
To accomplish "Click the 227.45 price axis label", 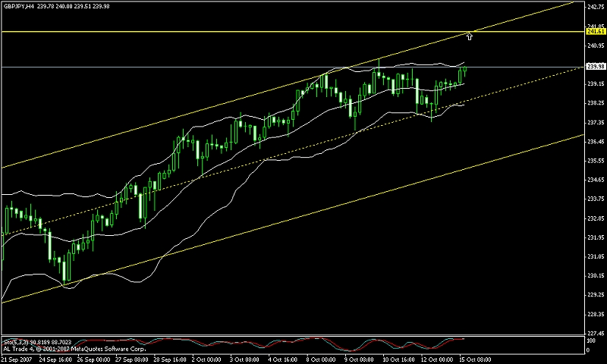I will point(596,333).
